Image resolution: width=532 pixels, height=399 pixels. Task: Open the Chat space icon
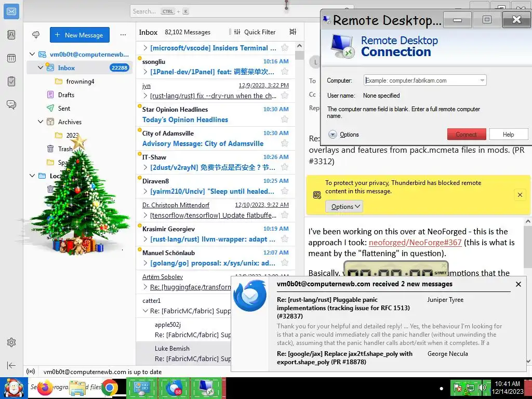pyautogui.click(x=11, y=104)
